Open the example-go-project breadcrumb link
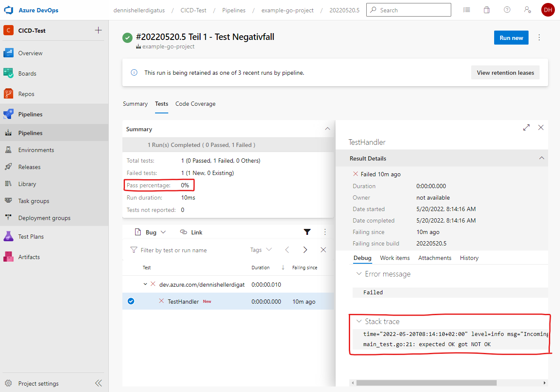The image size is (560, 392). point(287,10)
